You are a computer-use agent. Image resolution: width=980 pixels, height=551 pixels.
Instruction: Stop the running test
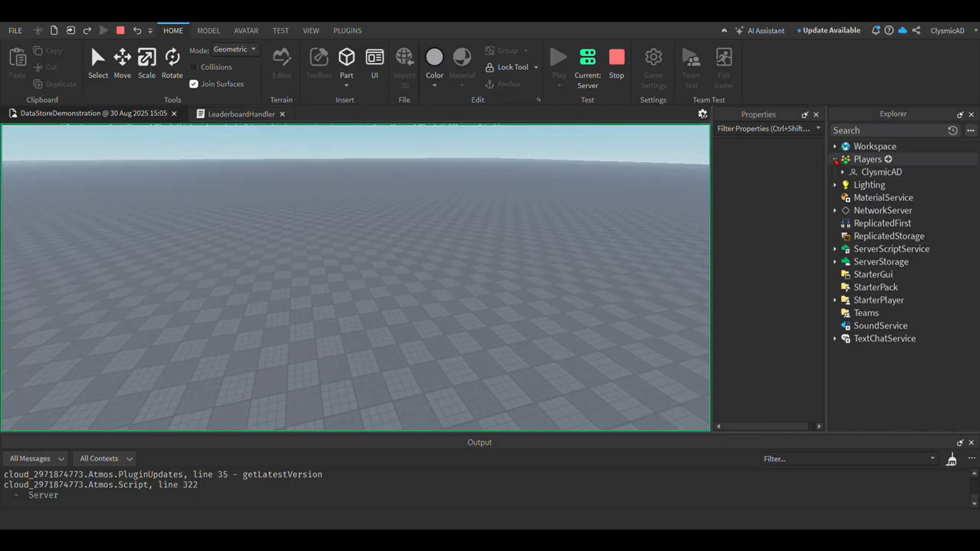616,63
